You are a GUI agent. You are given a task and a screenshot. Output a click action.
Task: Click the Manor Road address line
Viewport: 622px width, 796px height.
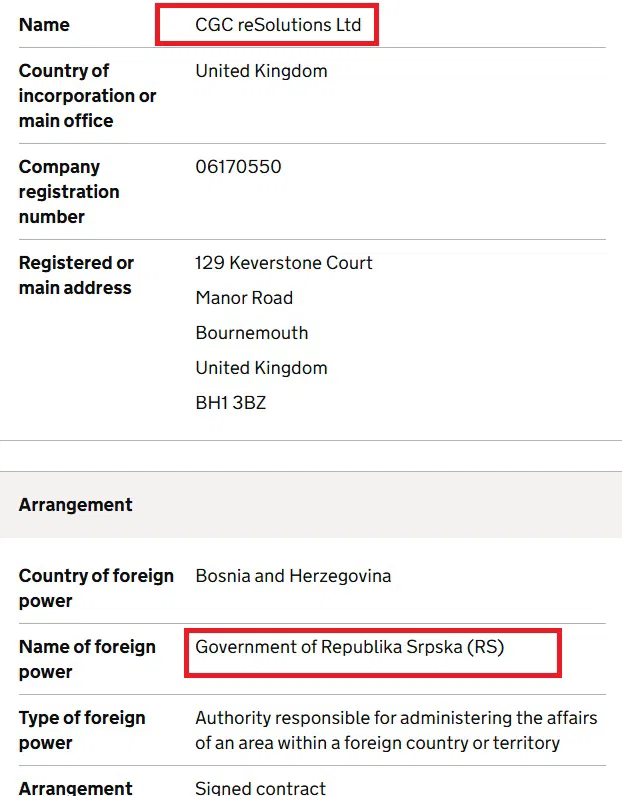click(x=244, y=298)
